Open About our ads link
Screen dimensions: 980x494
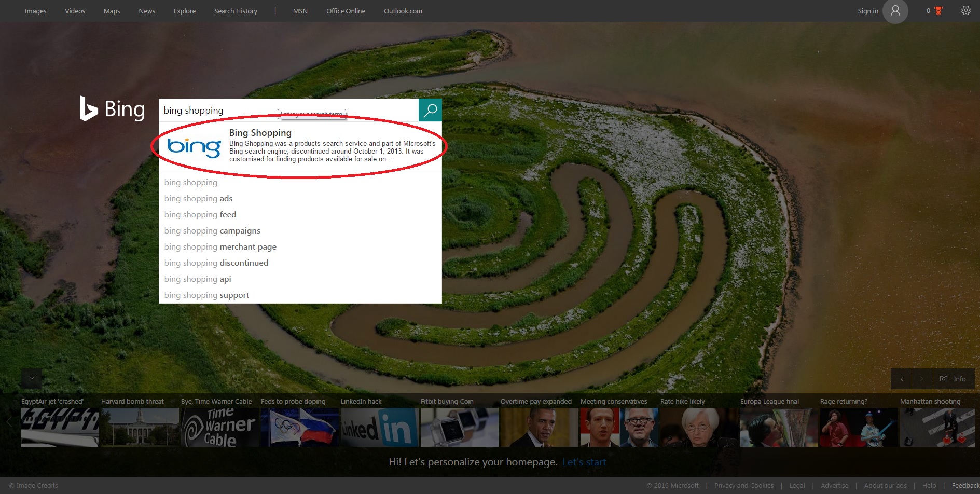[885, 486]
